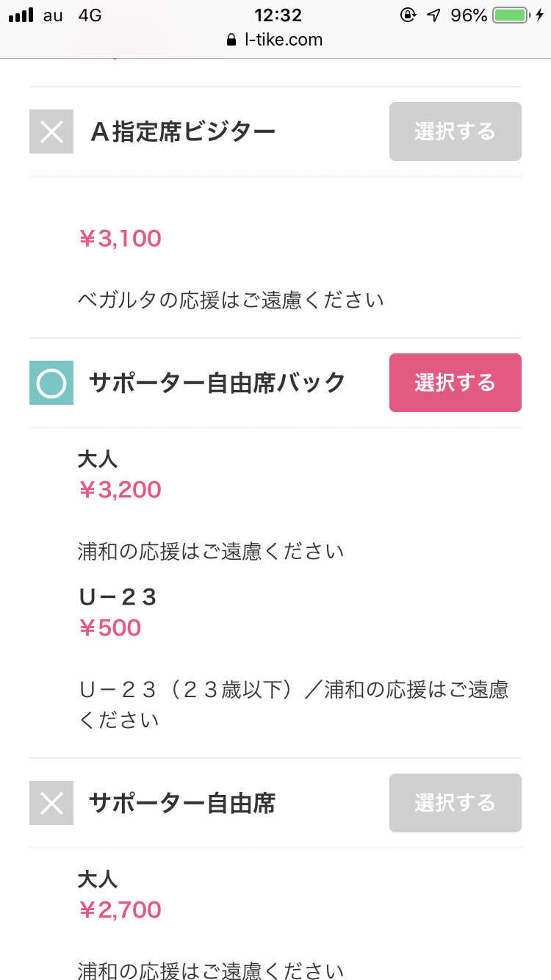The height and width of the screenshot is (980, 551).
Task: Tap the rotation lock status icon
Action: pos(408,15)
